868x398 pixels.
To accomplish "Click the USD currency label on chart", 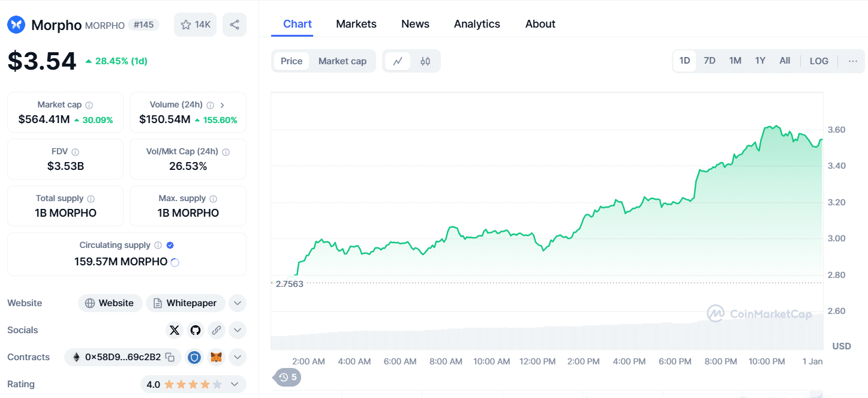I will (x=842, y=346).
